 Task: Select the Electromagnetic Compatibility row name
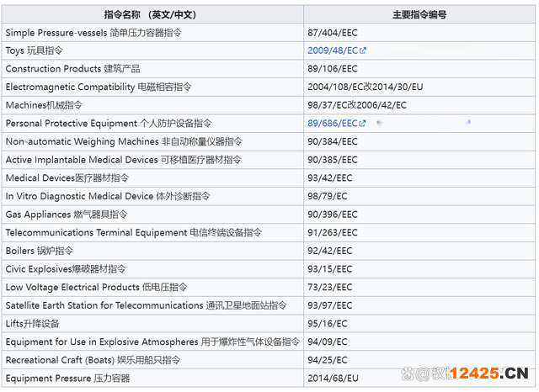pos(99,87)
